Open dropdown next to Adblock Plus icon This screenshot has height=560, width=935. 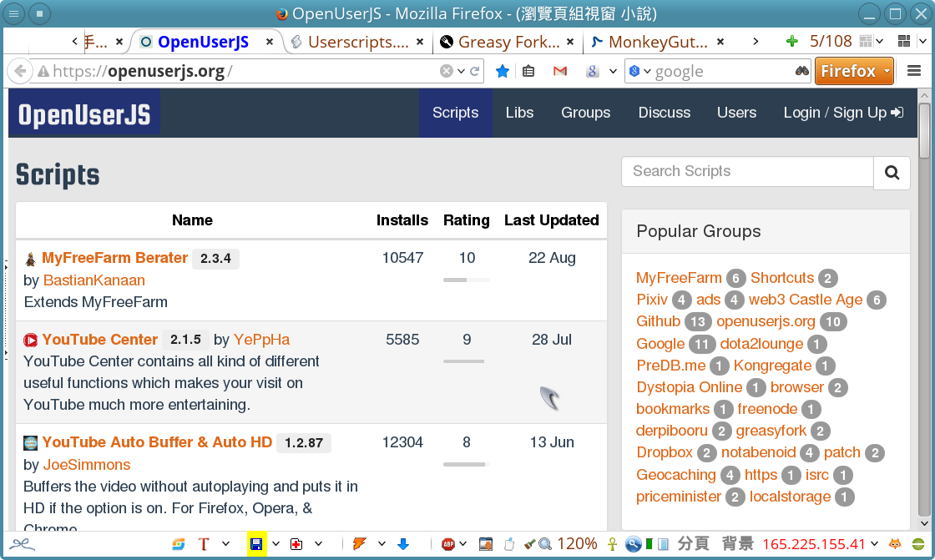pyautogui.click(x=462, y=544)
